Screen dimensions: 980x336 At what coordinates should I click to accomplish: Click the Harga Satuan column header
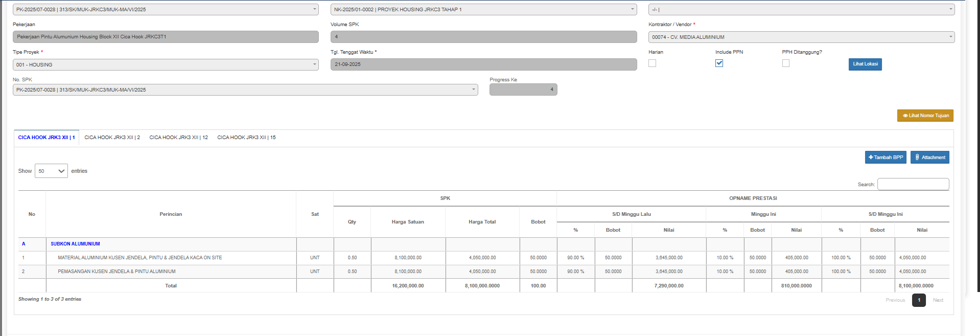(408, 222)
